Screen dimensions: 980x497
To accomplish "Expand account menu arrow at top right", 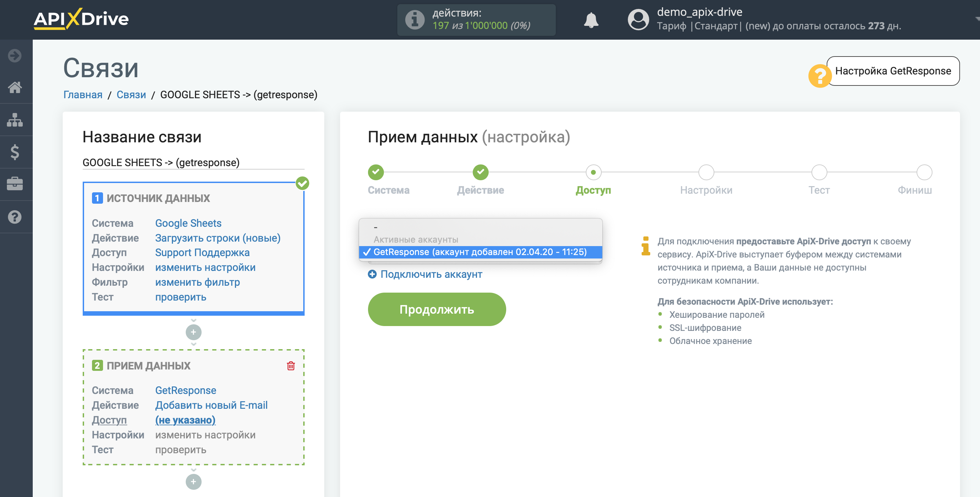I will point(977,18).
